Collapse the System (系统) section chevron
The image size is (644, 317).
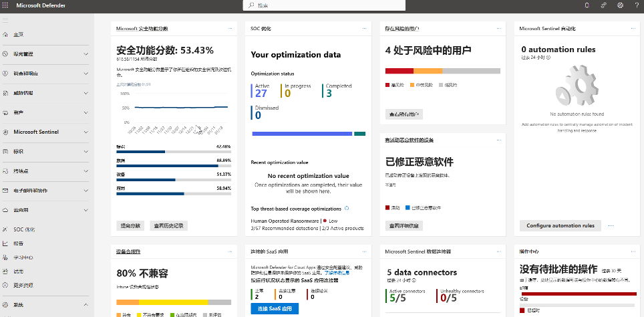point(86,305)
